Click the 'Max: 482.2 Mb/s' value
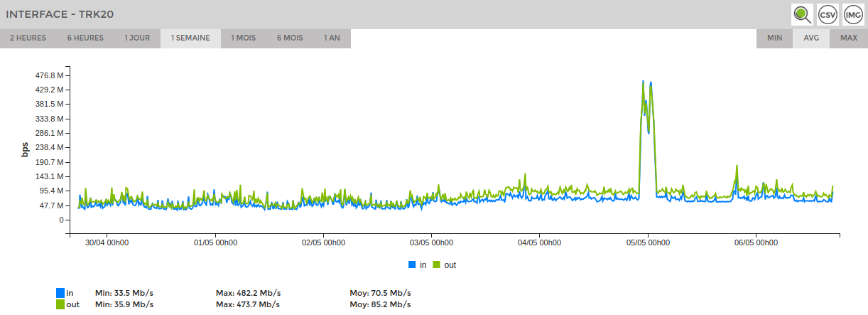The image size is (868, 315). point(248,293)
